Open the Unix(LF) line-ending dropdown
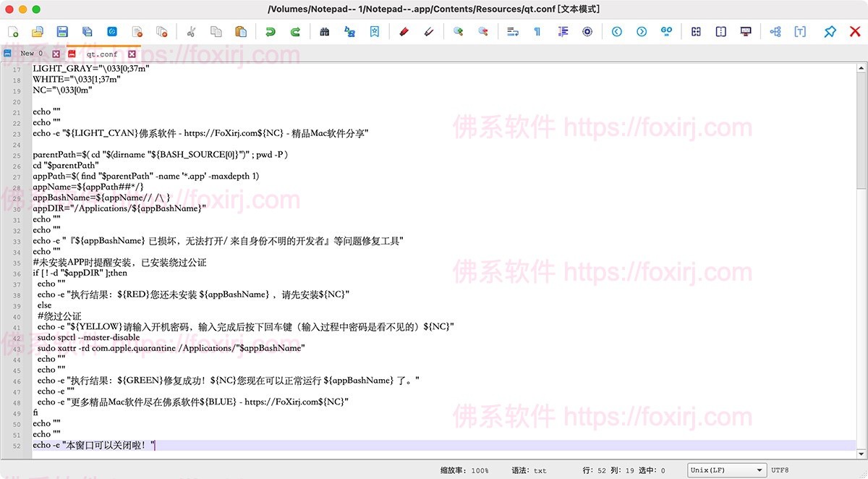The height and width of the screenshot is (479, 868). [726, 470]
